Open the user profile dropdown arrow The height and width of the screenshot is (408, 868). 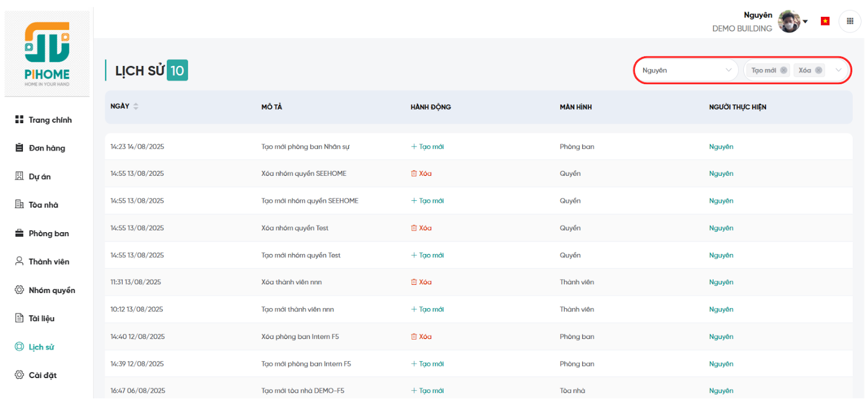point(805,22)
